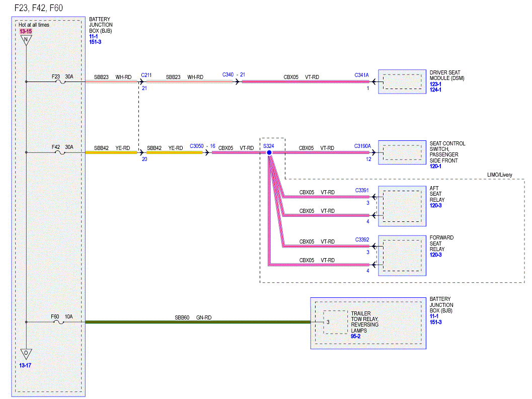Click the blue S324 splice dot
Screen dimensions: 532x399
tap(269, 152)
